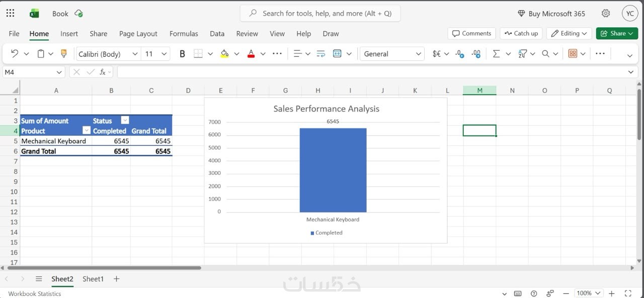Switch to the Data tab
The width and height of the screenshot is (644, 298).
tap(217, 34)
